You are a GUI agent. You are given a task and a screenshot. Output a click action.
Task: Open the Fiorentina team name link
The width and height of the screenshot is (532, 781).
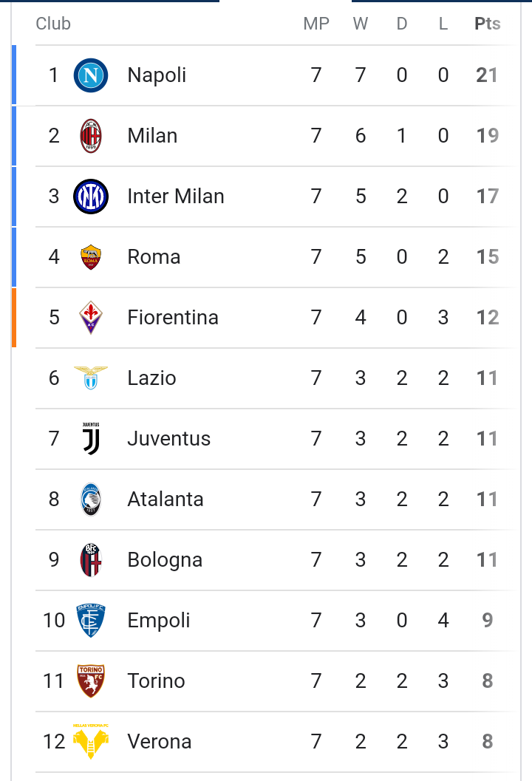(173, 317)
